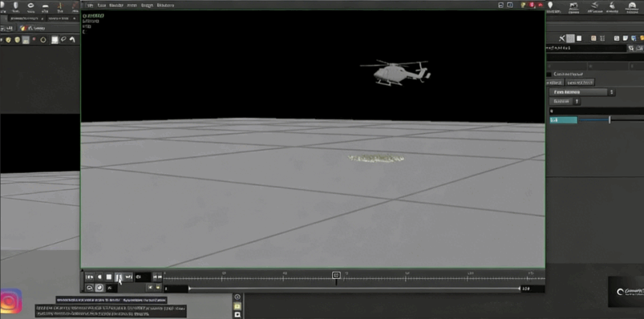644x319 pixels.
Task: Click the colored network icon below left tabs
Action: click(23, 28)
